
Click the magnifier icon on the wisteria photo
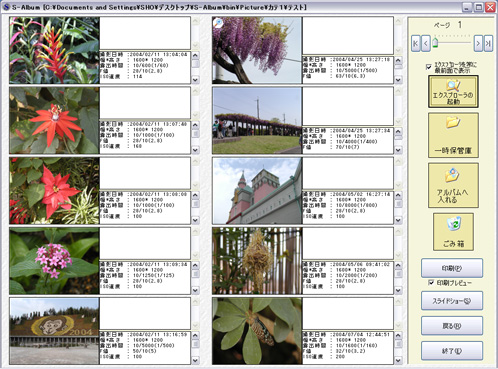[218, 23]
